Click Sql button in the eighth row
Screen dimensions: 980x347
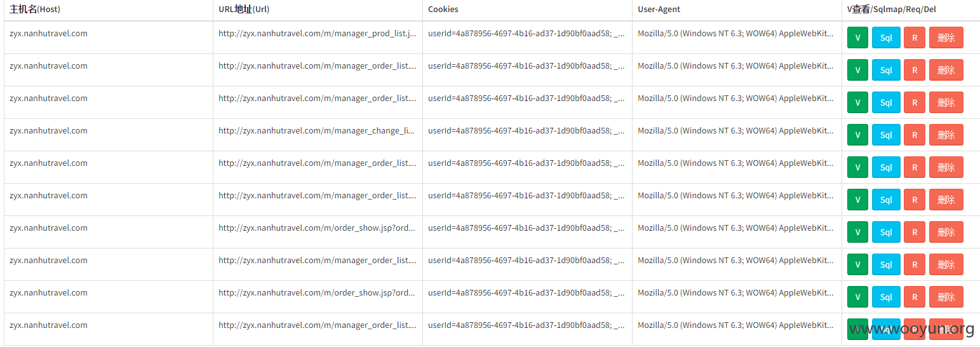886,264
